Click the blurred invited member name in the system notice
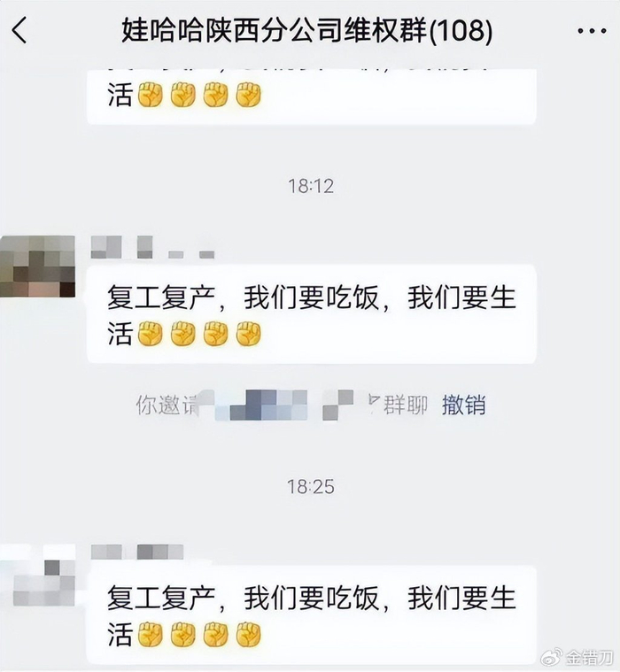620x672 pixels. click(x=283, y=405)
